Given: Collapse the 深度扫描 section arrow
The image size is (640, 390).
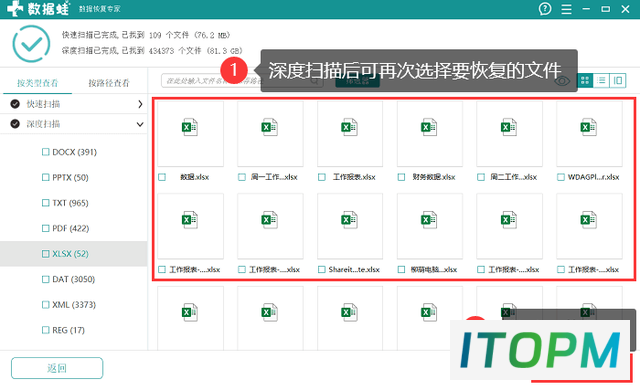Looking at the screenshot, I should 140,124.
